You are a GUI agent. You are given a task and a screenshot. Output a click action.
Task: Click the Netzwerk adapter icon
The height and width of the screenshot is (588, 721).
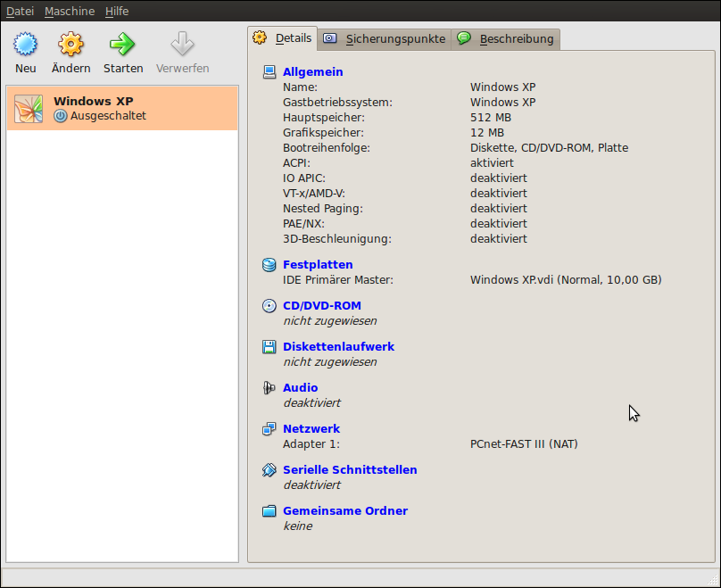pyautogui.click(x=269, y=429)
